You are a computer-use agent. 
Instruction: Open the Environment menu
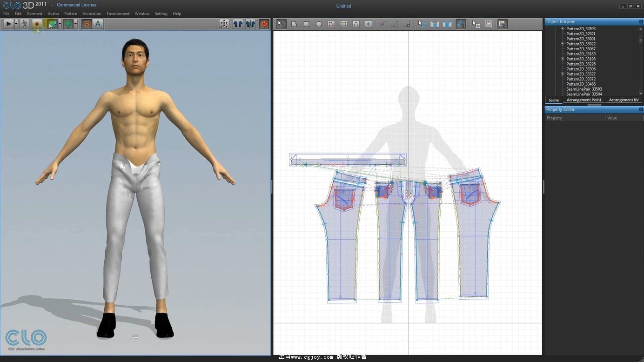pos(118,14)
